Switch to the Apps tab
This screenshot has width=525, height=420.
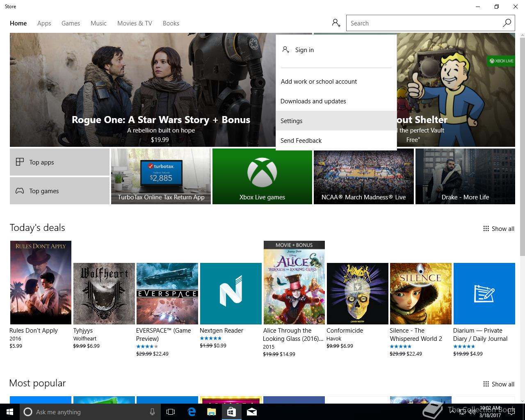(44, 23)
